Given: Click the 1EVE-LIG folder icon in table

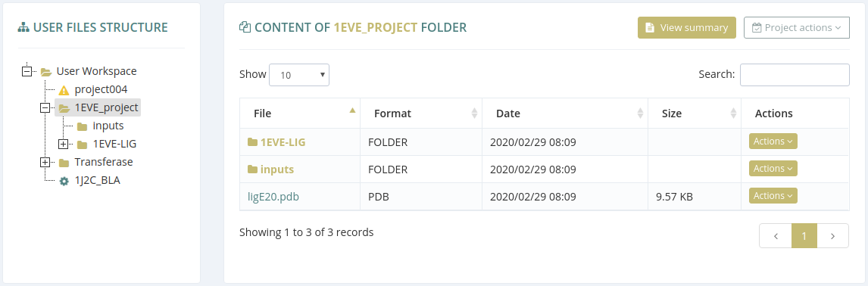Looking at the screenshot, I should pos(252,142).
